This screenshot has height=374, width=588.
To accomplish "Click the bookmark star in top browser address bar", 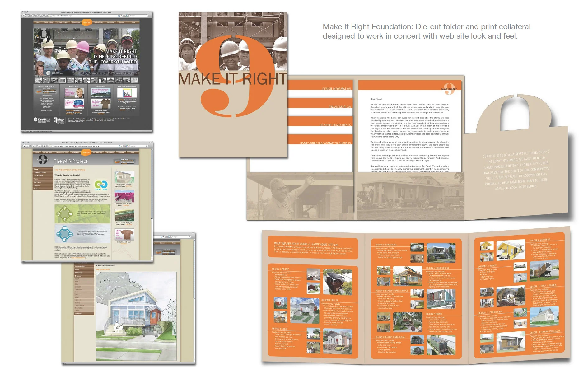I will coord(119,16).
